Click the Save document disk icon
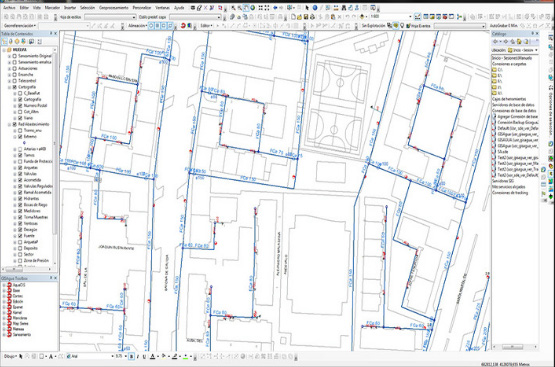Screen dimensions: 555x367 pos(305,16)
